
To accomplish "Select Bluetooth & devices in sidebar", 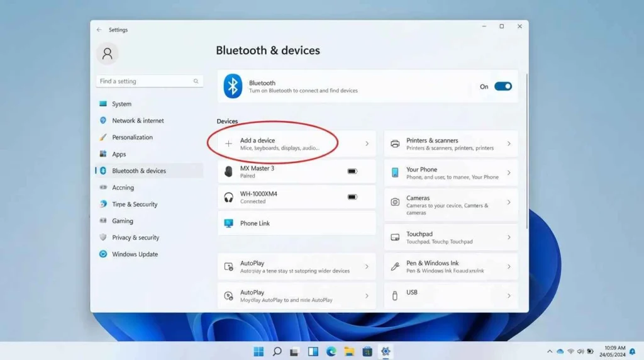I will [150, 171].
